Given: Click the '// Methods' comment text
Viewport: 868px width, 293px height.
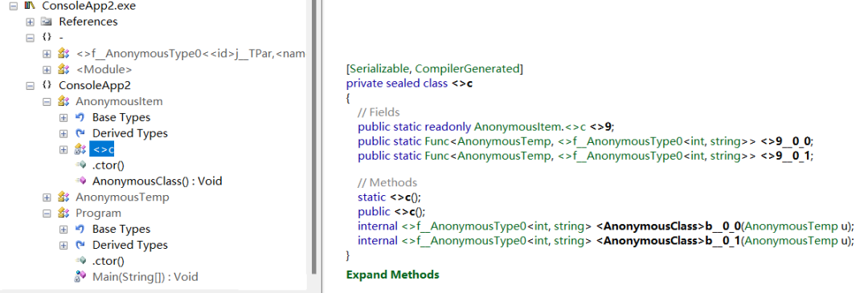Looking at the screenshot, I should pos(387,182).
